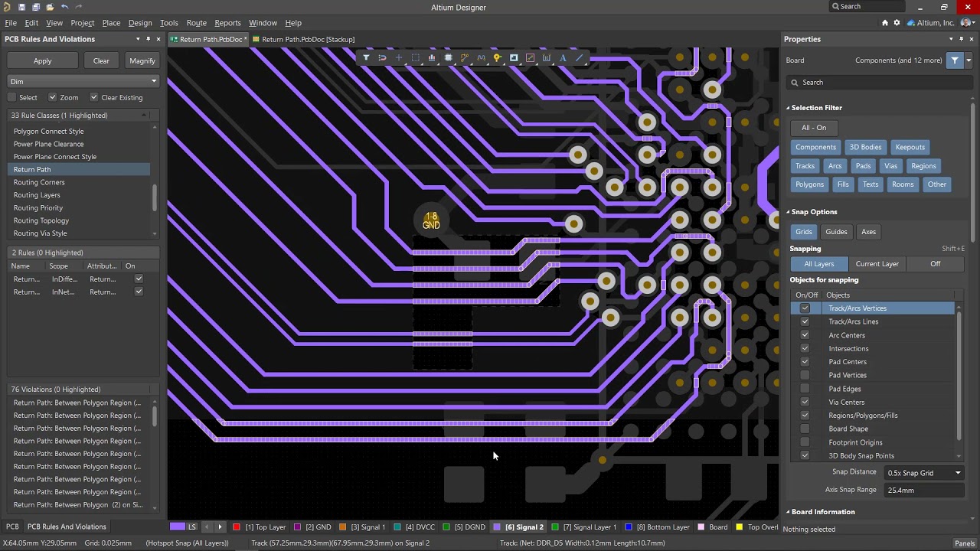This screenshot has width=980, height=551.
Task: Click the Save All icon in title bar
Action: [x=36, y=7]
